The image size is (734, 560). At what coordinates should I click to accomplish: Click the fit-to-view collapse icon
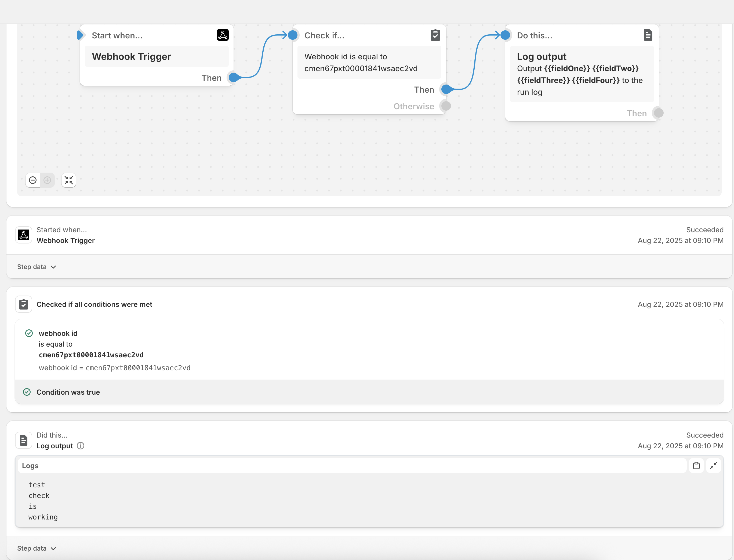69,180
